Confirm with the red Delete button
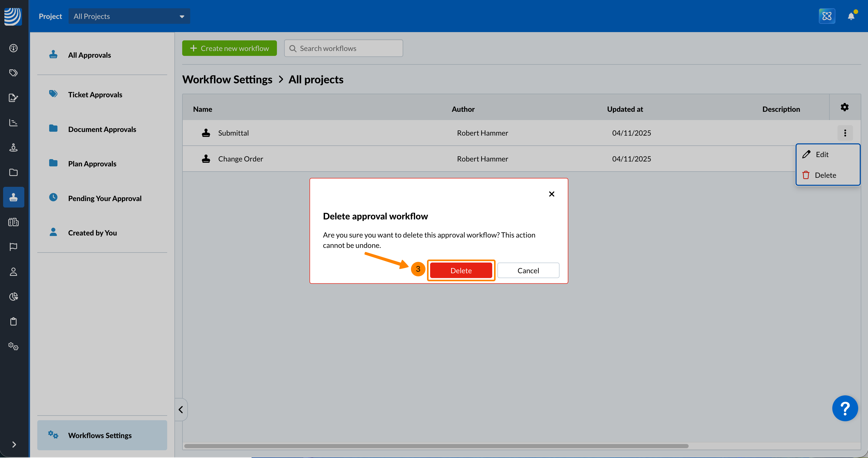This screenshot has width=868, height=458. click(461, 270)
